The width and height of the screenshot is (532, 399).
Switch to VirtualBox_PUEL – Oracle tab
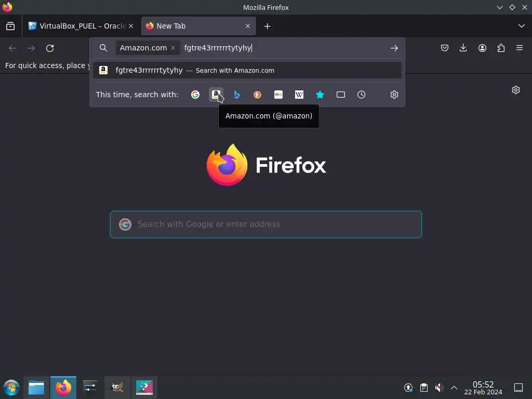coord(81,26)
